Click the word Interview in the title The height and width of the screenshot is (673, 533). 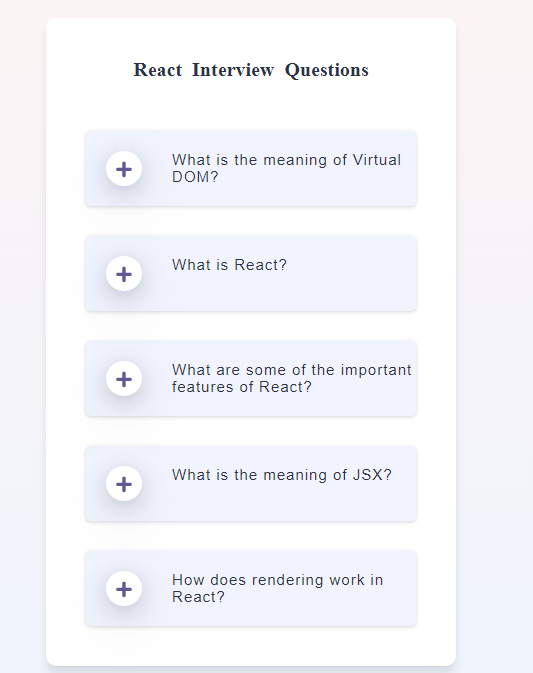233,70
